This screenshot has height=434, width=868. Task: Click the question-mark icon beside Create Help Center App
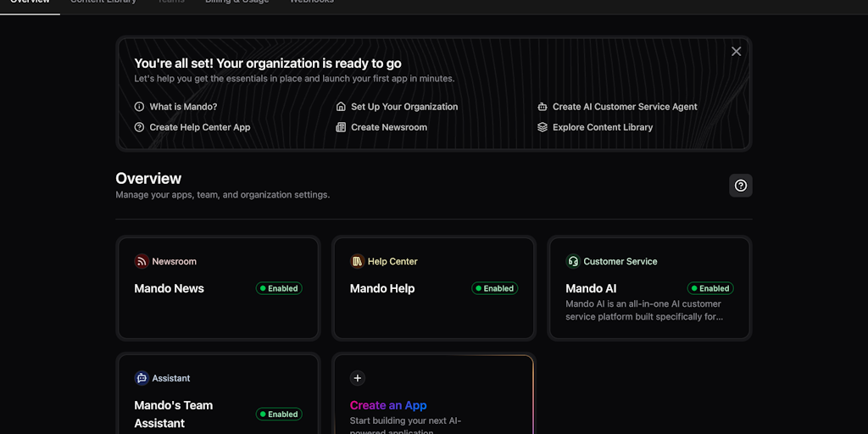tap(140, 127)
